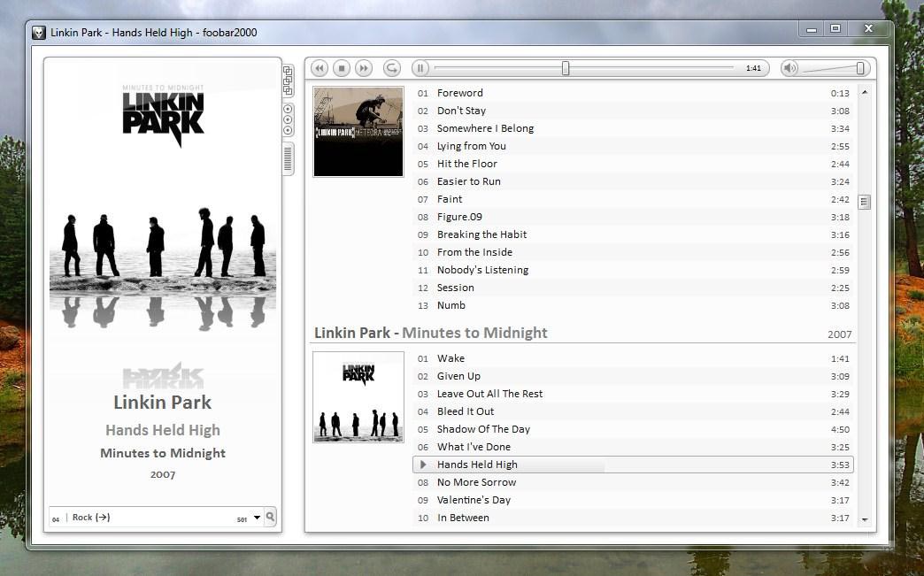Select the Meteora album cover thumbnail
This screenshot has height=576, width=924.
click(358, 131)
